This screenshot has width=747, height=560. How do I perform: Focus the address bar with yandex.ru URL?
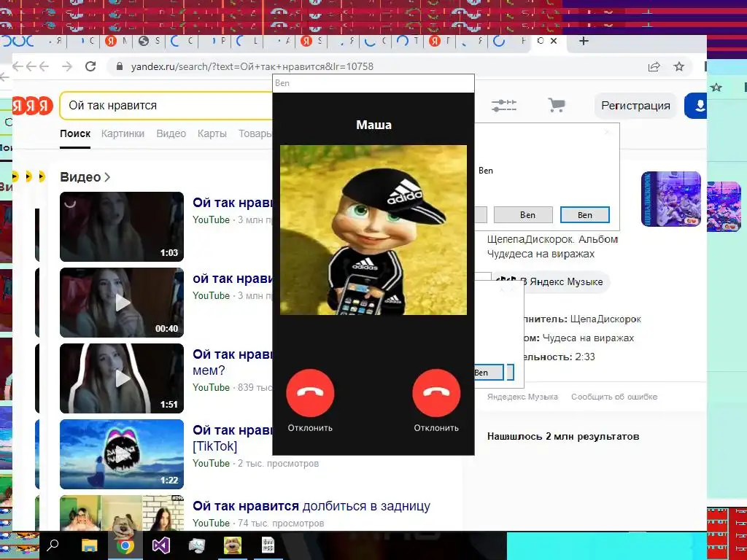tap(252, 66)
